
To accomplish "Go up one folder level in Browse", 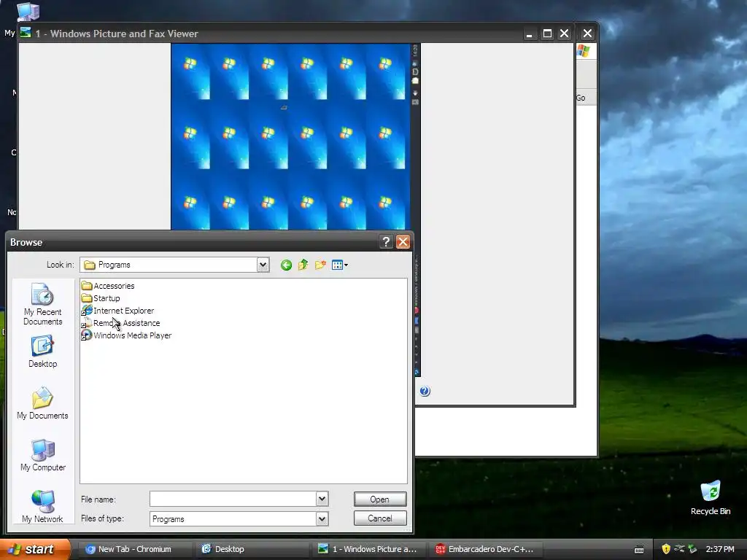I will (x=303, y=265).
